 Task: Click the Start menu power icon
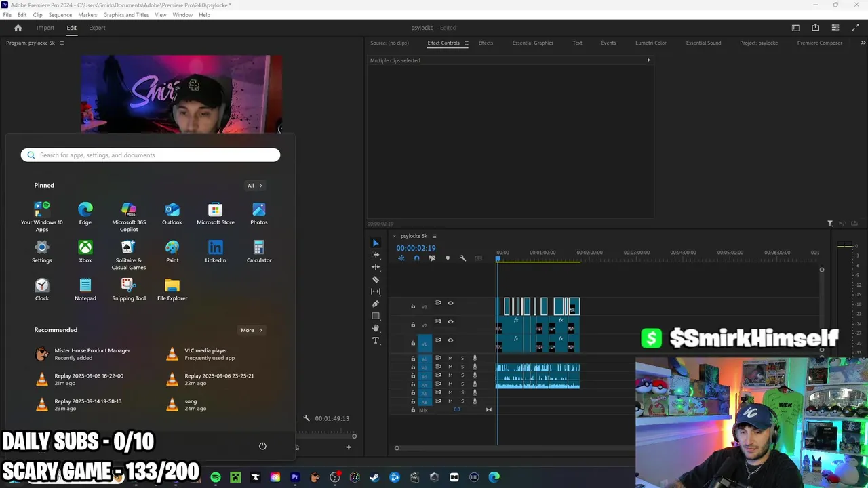click(x=262, y=446)
